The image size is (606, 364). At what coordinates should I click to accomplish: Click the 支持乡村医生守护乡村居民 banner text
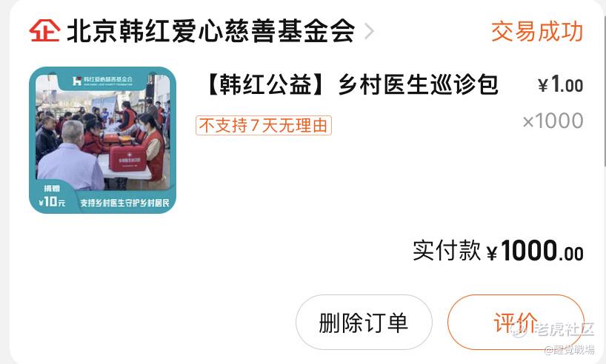[124, 203]
